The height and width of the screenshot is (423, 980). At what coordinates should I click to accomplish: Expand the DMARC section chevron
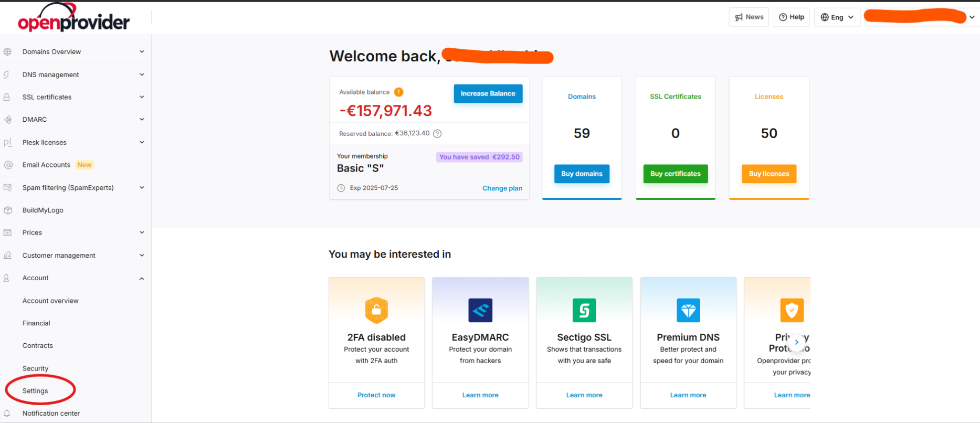142,120
